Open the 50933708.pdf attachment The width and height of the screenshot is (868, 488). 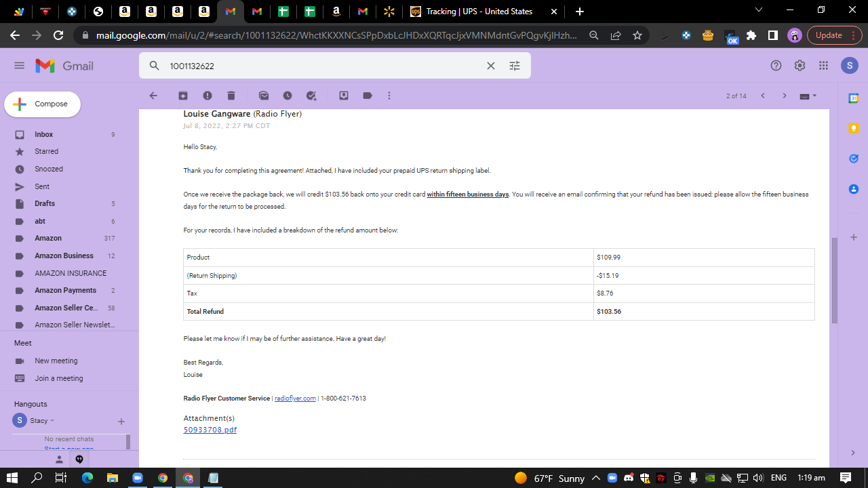[210, 430]
